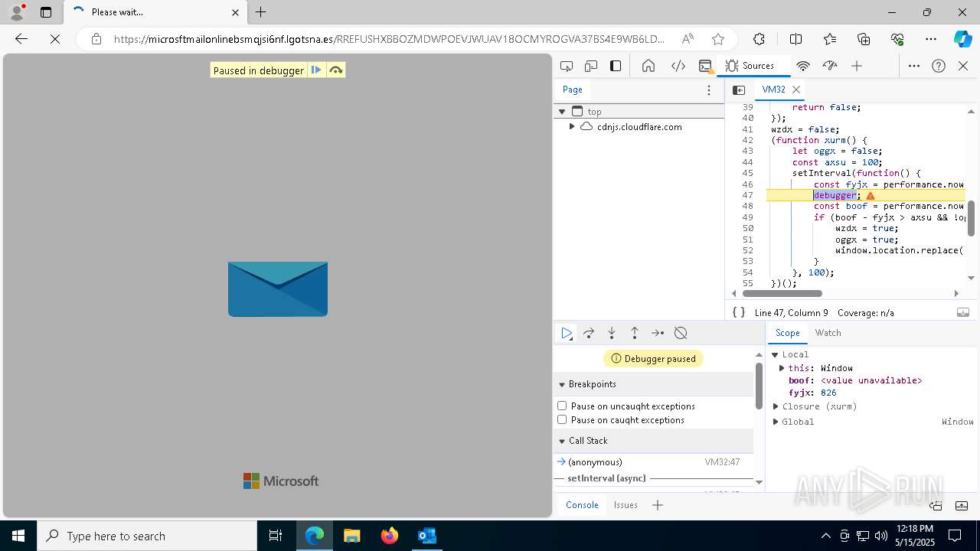Click the VM32:47 source location link
Viewport: 980px width, 551px height.
[x=722, y=462]
